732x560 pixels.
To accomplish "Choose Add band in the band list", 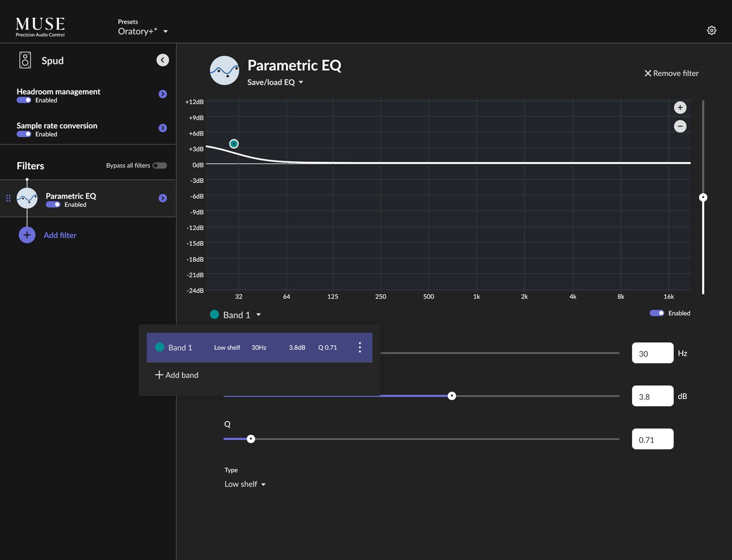I will (x=177, y=375).
